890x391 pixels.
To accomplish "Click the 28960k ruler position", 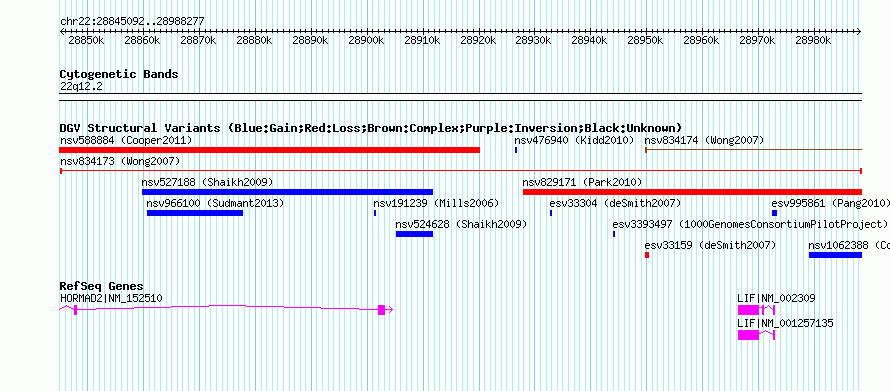I will tap(702, 40).
